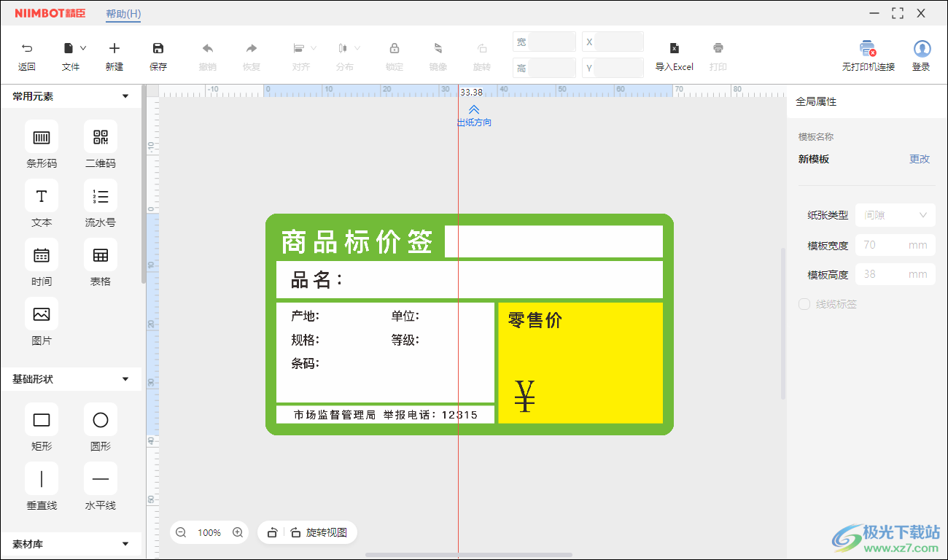Insert a table (表格) element

(101, 255)
